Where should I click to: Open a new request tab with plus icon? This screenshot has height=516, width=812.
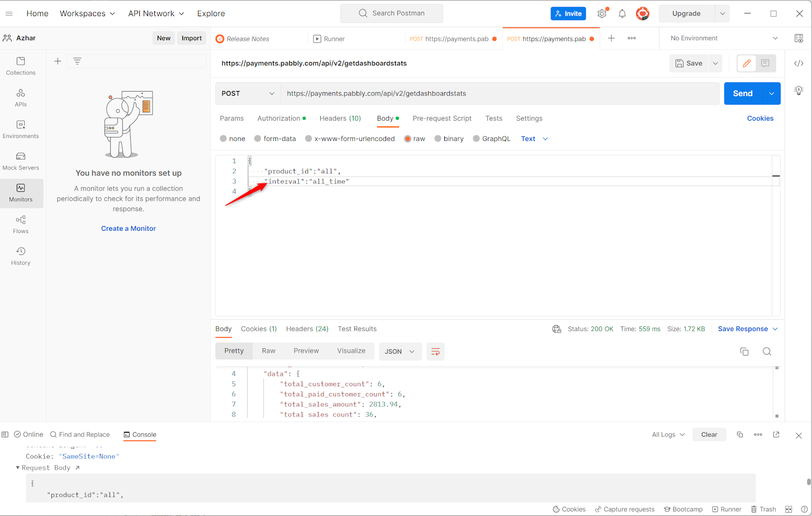coord(611,38)
